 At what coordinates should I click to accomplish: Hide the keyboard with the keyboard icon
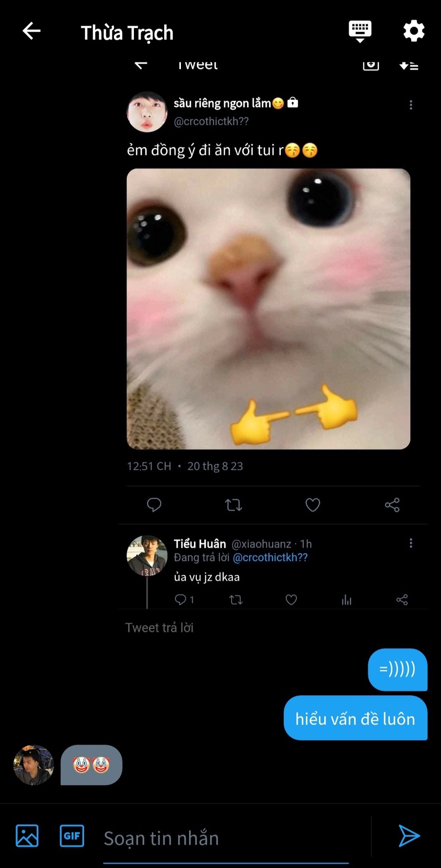pyautogui.click(x=360, y=31)
